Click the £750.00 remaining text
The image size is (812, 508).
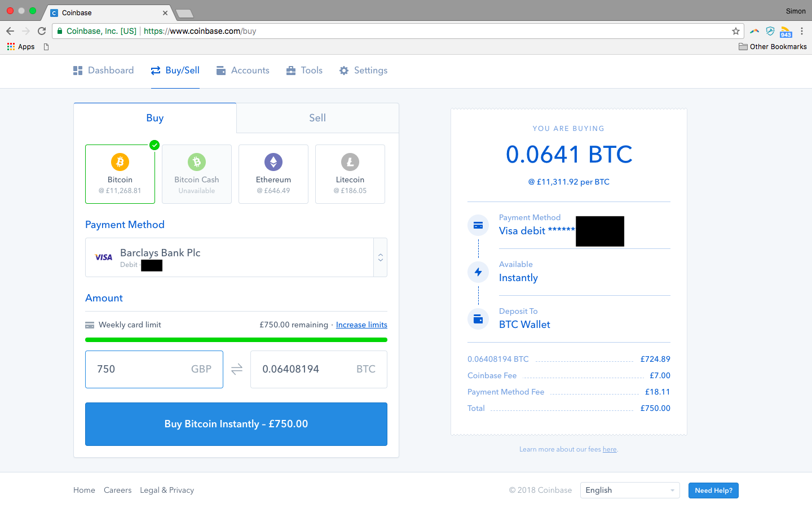point(294,325)
